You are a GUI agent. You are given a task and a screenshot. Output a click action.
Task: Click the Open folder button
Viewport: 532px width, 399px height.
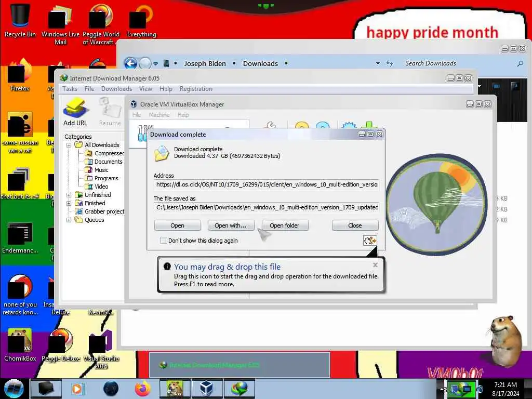click(x=284, y=225)
